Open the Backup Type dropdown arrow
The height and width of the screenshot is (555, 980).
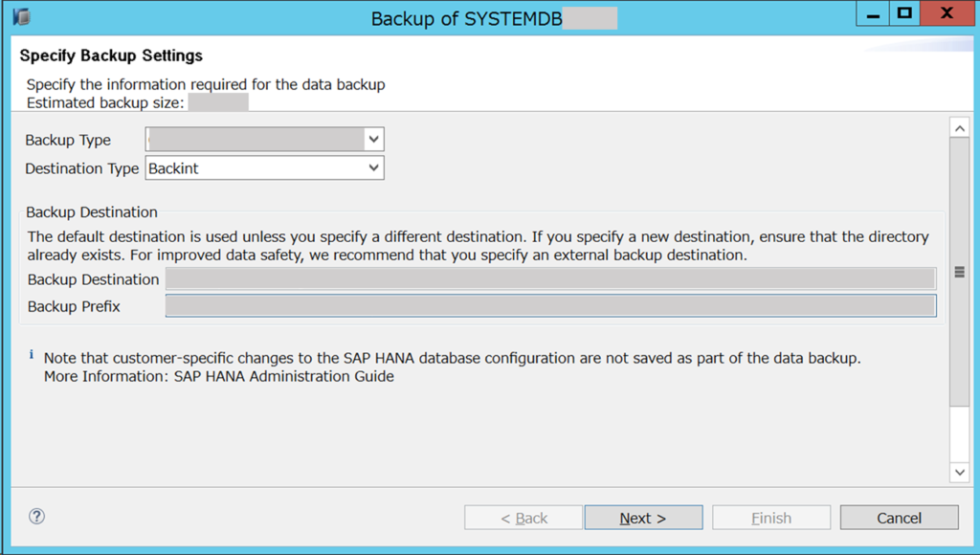pyautogui.click(x=374, y=140)
